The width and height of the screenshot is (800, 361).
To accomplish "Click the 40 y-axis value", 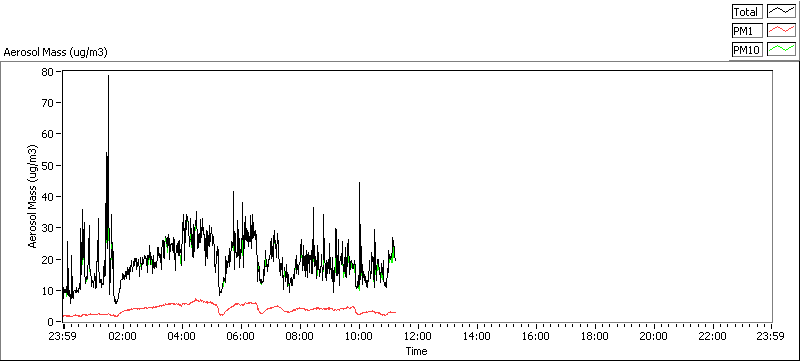I will (x=48, y=196).
